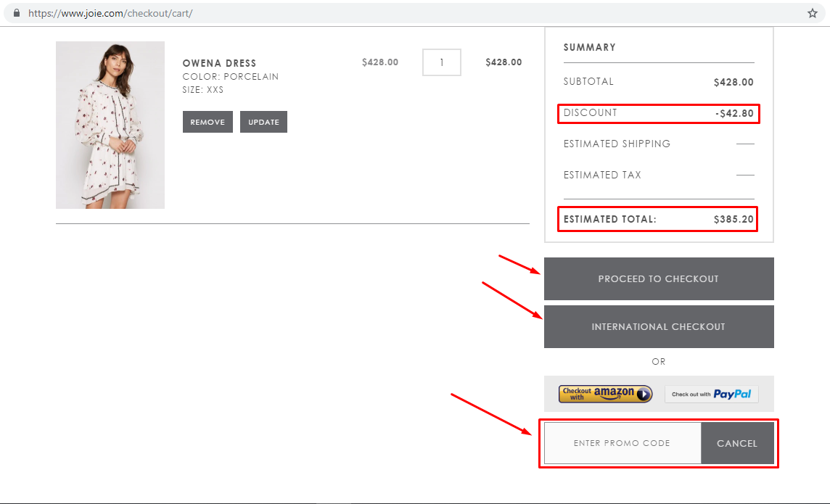The image size is (830, 504).
Task: Click the DISCOUNT label in summary
Action: (x=590, y=112)
